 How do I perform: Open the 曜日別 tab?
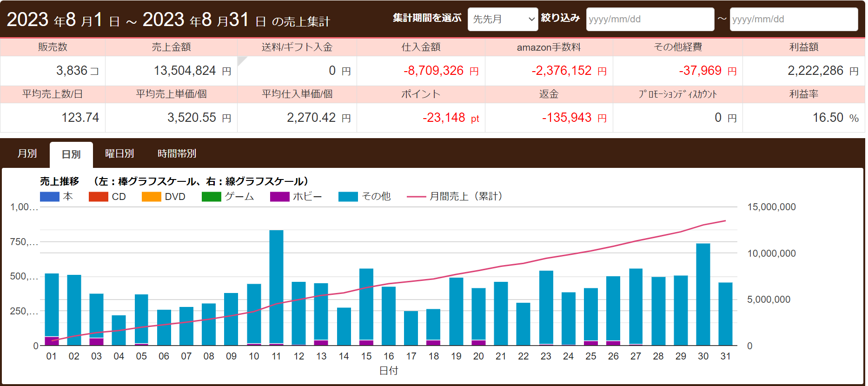click(x=119, y=153)
